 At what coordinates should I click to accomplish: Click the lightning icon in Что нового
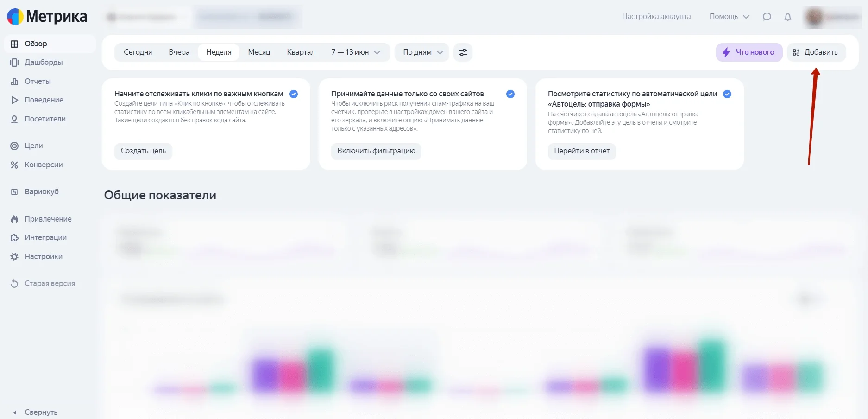726,52
